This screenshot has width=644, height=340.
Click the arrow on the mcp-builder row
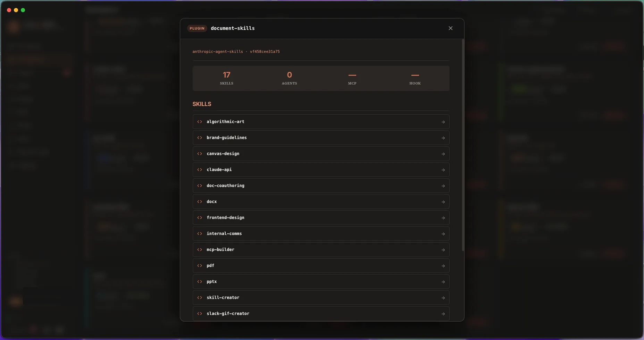443,250
